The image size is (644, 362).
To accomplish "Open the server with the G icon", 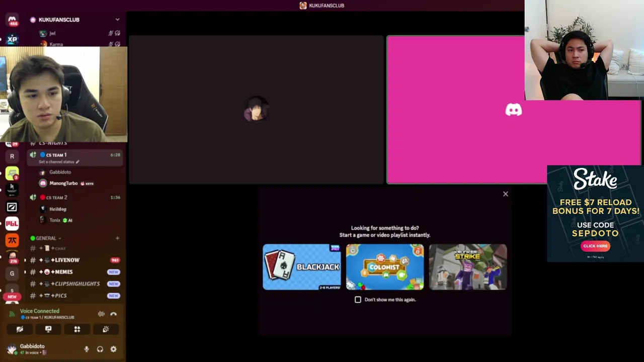I will coord(12,274).
